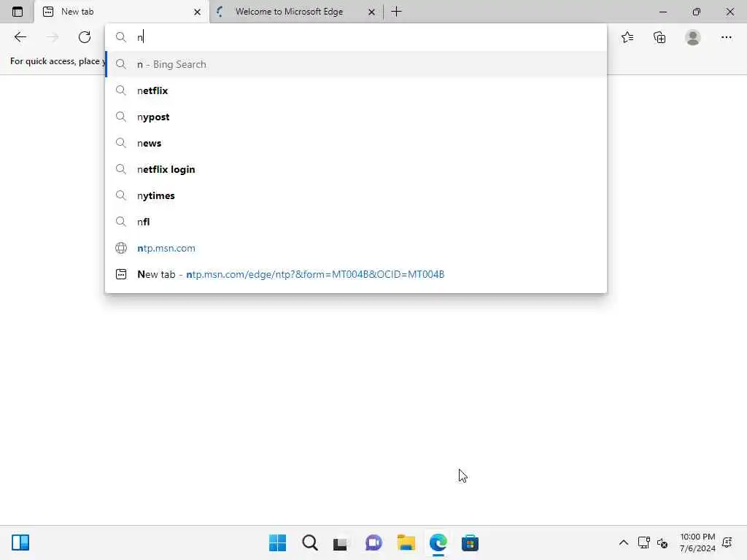Select the nfl suggestion
Viewport: 747px width, 560px height.
(356, 222)
